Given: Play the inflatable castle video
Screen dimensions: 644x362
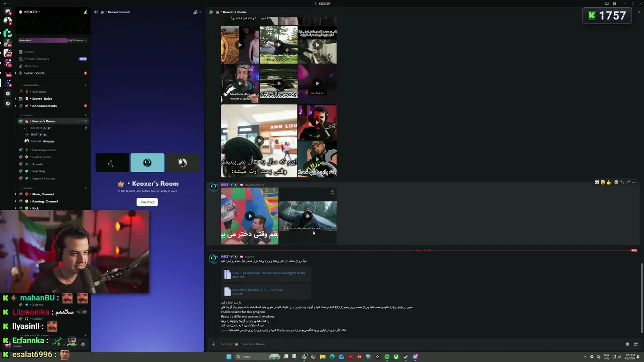Looking at the screenshot, I should 250,216.
